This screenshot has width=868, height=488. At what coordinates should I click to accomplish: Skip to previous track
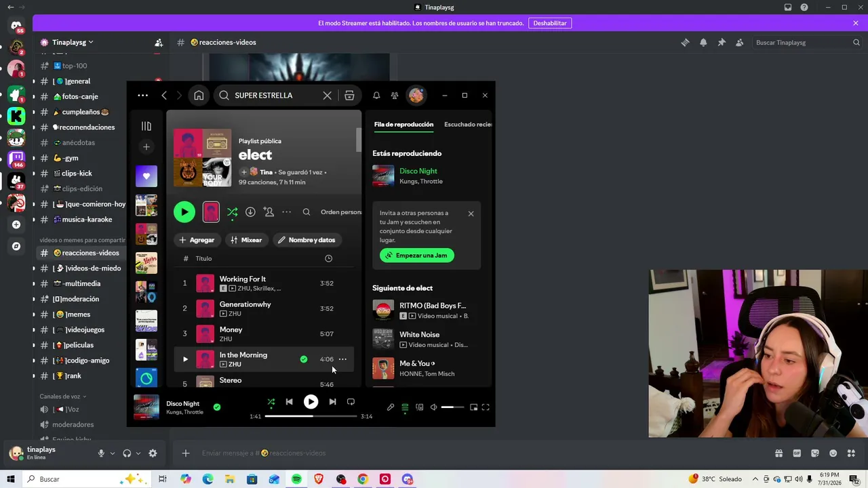coord(290,402)
